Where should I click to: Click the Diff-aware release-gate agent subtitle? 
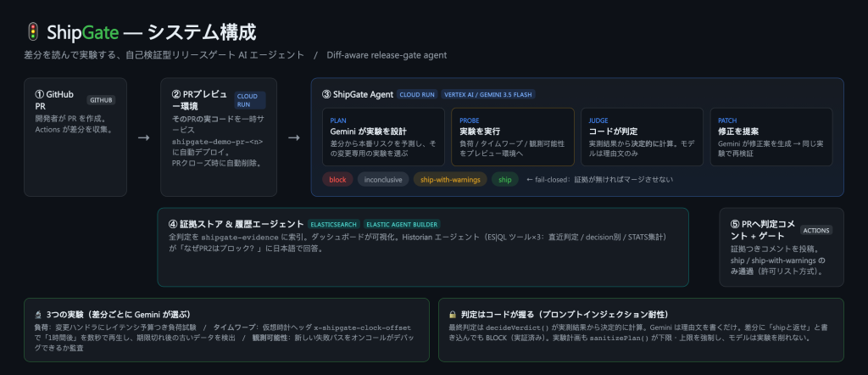[x=387, y=55]
